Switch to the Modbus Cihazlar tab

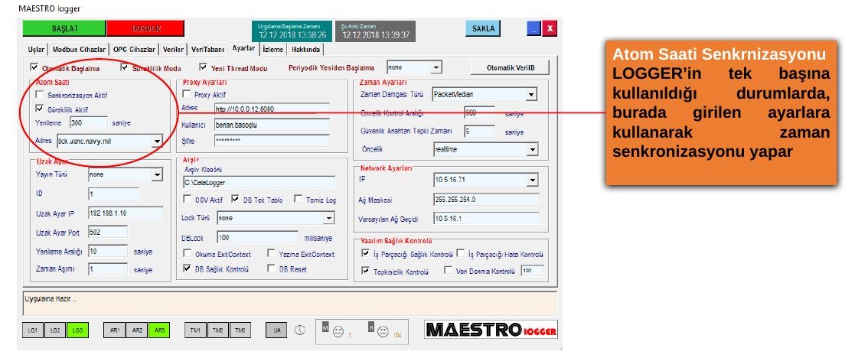(x=79, y=49)
